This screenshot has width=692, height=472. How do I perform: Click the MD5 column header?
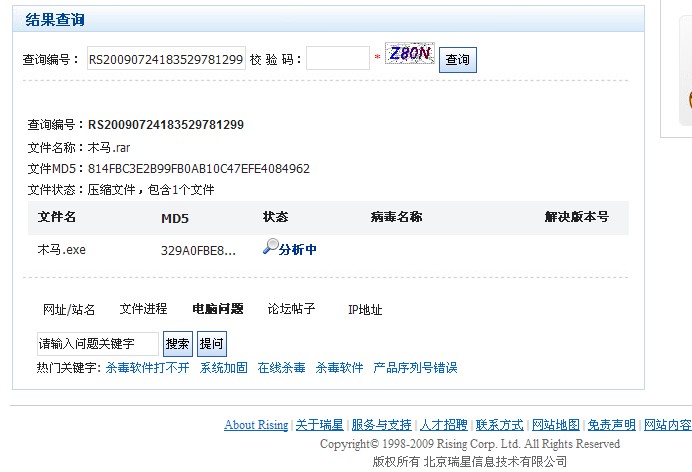click(175, 218)
